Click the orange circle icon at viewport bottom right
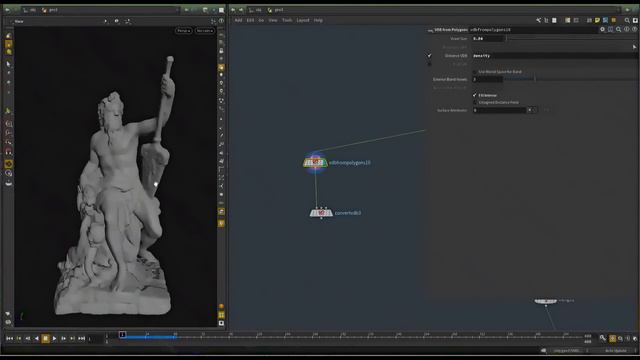Image resolution: width=640 pixels, height=360 pixels. tap(221, 306)
